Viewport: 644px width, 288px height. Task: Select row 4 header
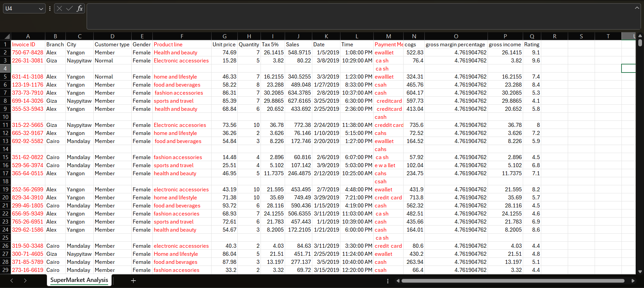pyautogui.click(x=5, y=68)
